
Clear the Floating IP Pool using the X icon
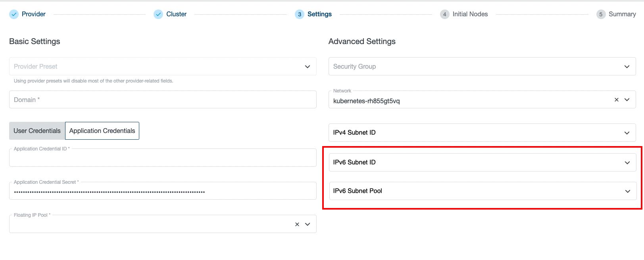297,224
